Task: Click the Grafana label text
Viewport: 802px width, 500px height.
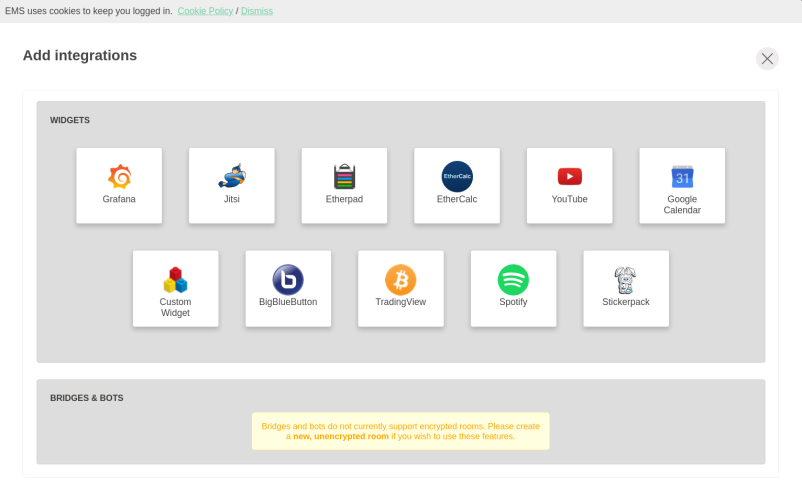Action: [119, 199]
